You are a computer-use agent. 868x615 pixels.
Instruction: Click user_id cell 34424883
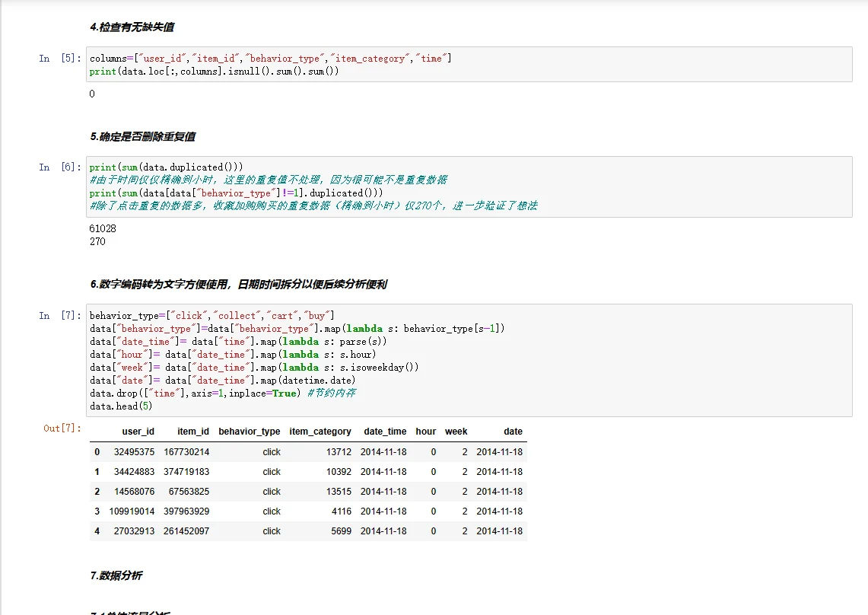[134, 471]
